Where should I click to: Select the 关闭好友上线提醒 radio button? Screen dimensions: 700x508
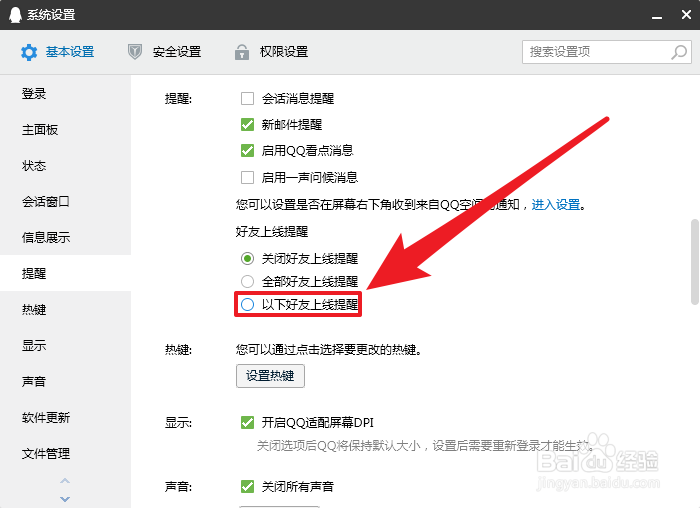click(x=247, y=258)
